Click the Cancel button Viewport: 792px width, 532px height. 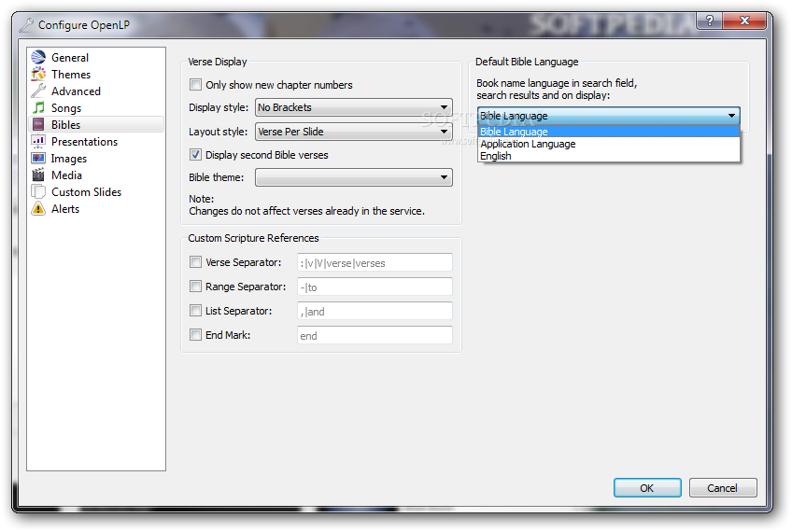tap(722, 487)
